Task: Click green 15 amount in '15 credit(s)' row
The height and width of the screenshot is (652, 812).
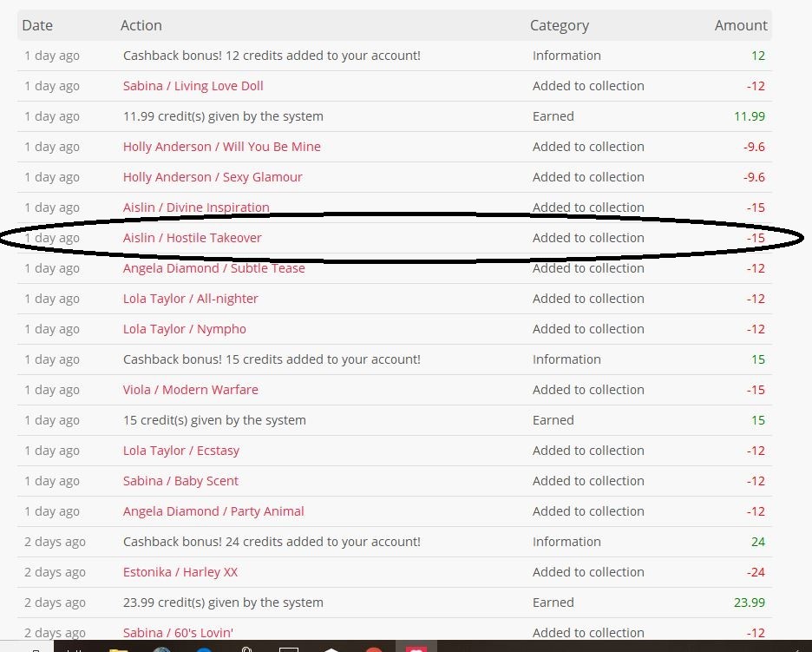Action: coord(758,420)
